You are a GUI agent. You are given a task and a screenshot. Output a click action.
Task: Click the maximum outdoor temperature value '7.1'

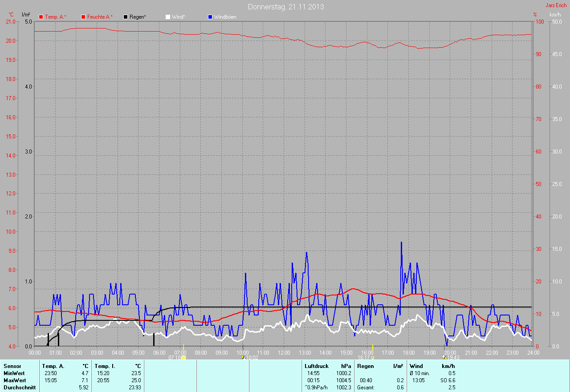(85, 380)
